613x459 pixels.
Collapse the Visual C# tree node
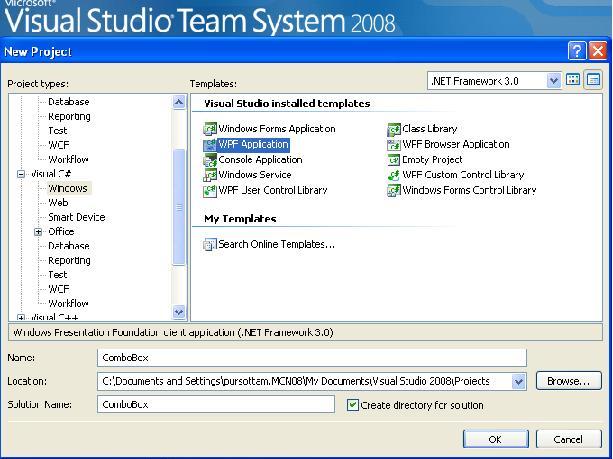[x=21, y=174]
